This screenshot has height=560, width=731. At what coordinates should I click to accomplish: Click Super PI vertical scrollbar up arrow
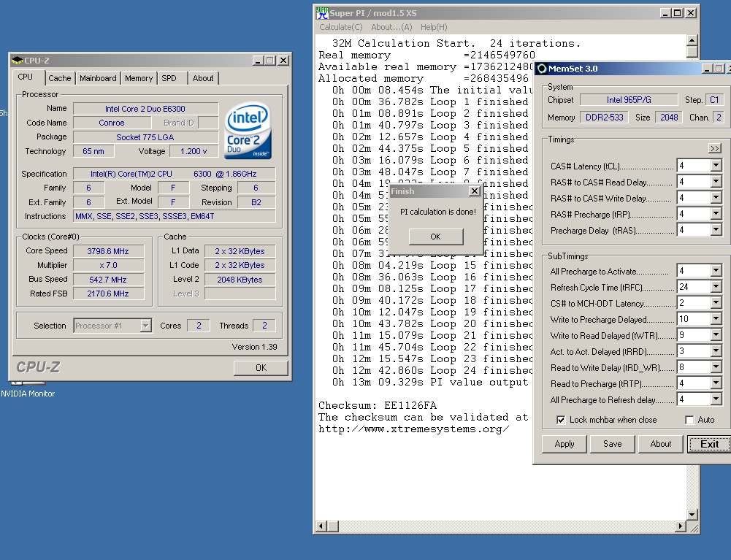pos(692,40)
